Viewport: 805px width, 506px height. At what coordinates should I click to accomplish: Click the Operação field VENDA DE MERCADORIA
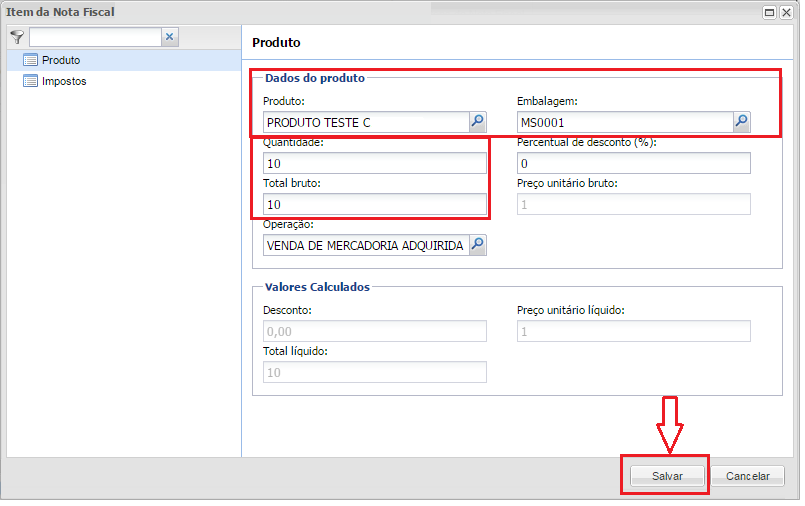point(366,245)
